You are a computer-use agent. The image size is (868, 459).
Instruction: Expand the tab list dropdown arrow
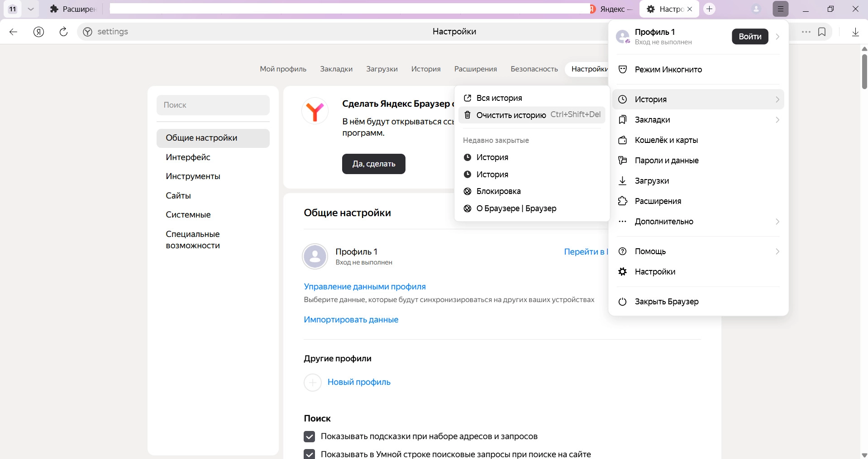[x=31, y=9]
